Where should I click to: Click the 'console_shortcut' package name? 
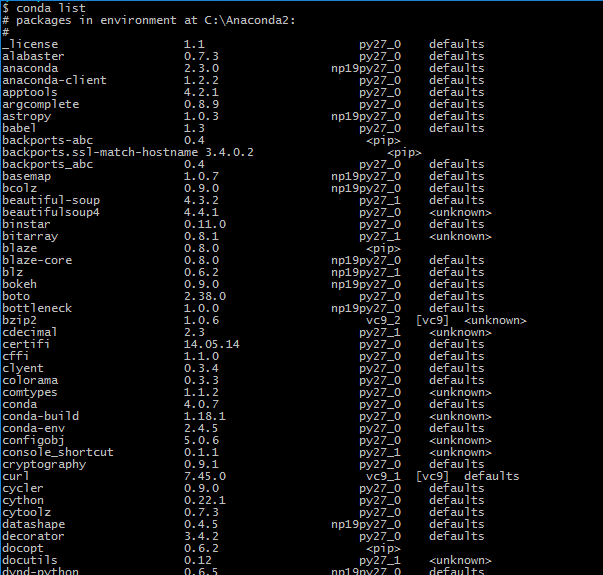point(58,452)
